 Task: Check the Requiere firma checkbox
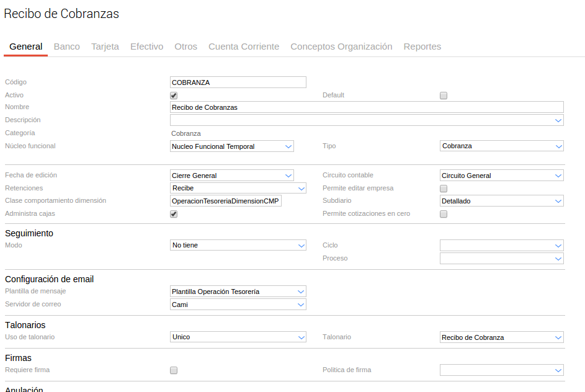tap(174, 370)
